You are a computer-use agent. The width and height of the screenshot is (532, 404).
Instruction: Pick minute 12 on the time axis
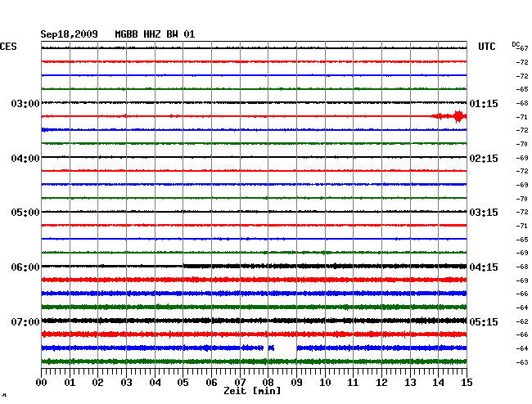(x=381, y=382)
